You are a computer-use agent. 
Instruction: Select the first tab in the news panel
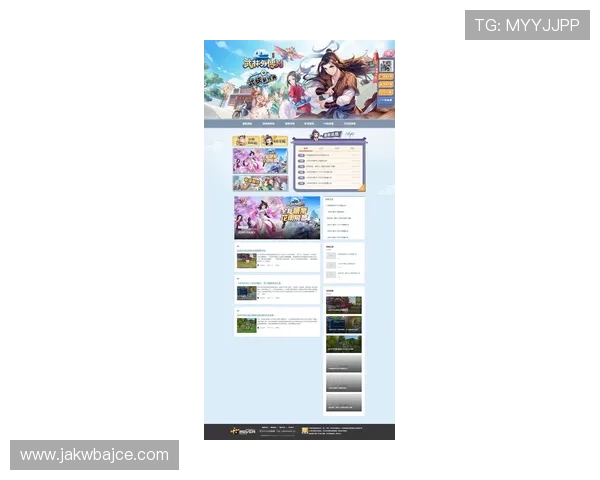(x=306, y=147)
